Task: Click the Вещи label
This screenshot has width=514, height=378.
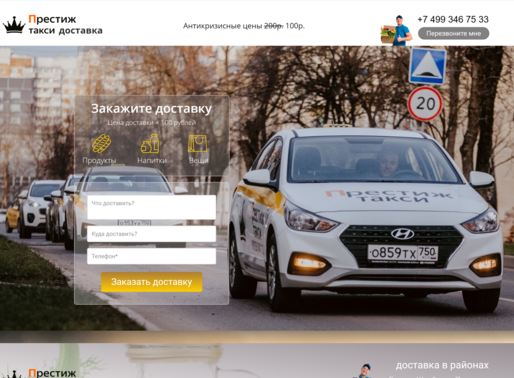Action: (x=198, y=160)
